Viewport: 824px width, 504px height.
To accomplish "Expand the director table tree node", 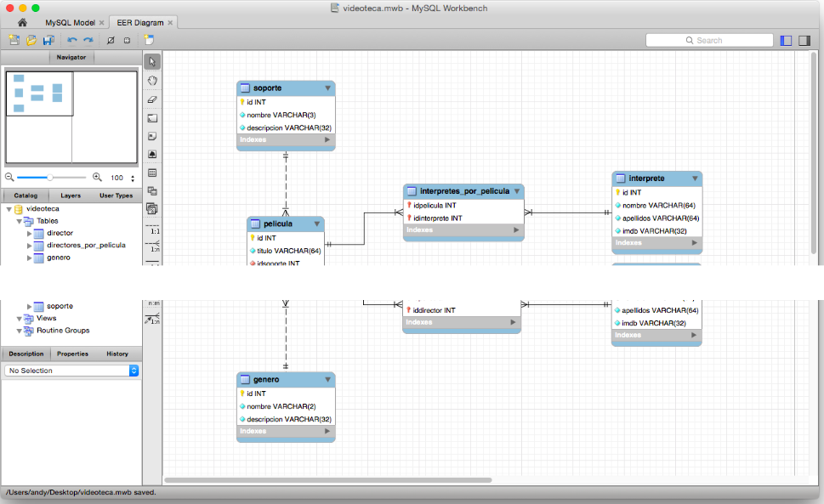I will 30,233.
